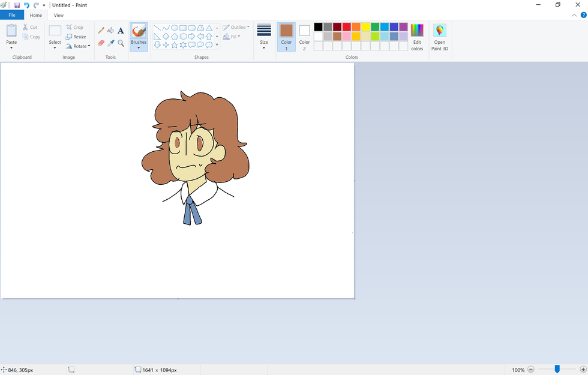Pick the Eraser tool
The width and height of the screenshot is (588, 375).
pos(101,43)
